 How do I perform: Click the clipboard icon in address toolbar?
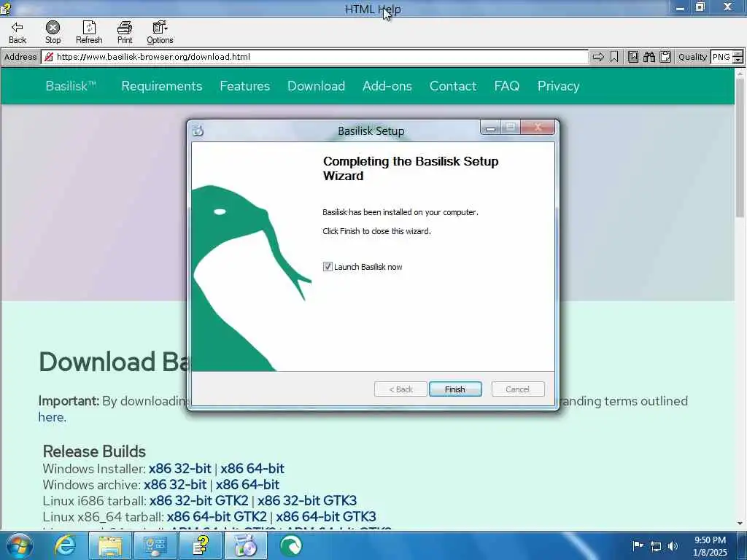[x=665, y=57]
